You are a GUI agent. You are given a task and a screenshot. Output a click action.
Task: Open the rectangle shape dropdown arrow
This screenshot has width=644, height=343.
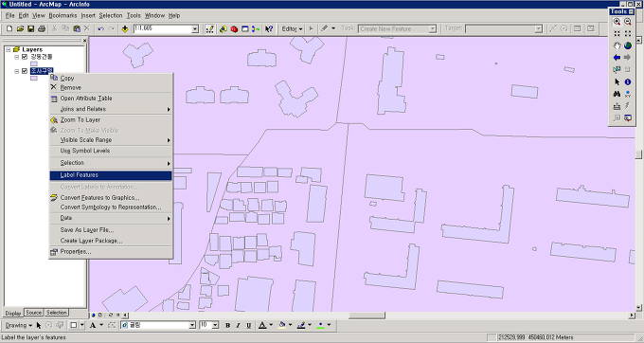[81, 325]
